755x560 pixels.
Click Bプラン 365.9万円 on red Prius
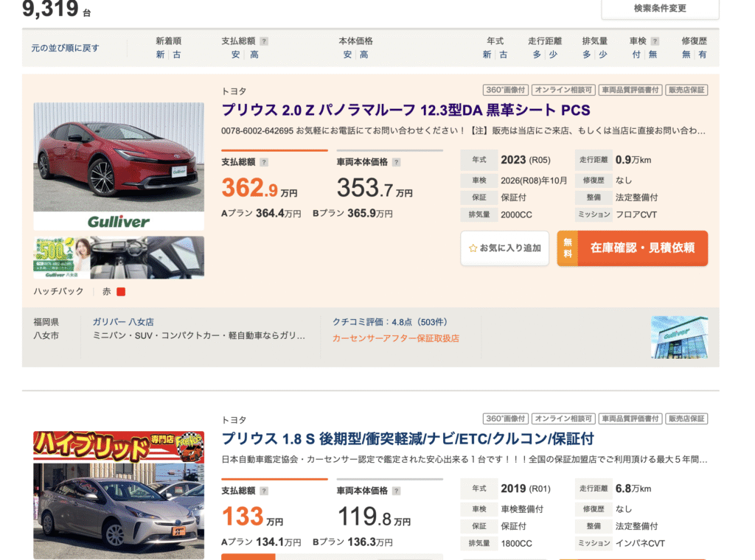(x=352, y=213)
